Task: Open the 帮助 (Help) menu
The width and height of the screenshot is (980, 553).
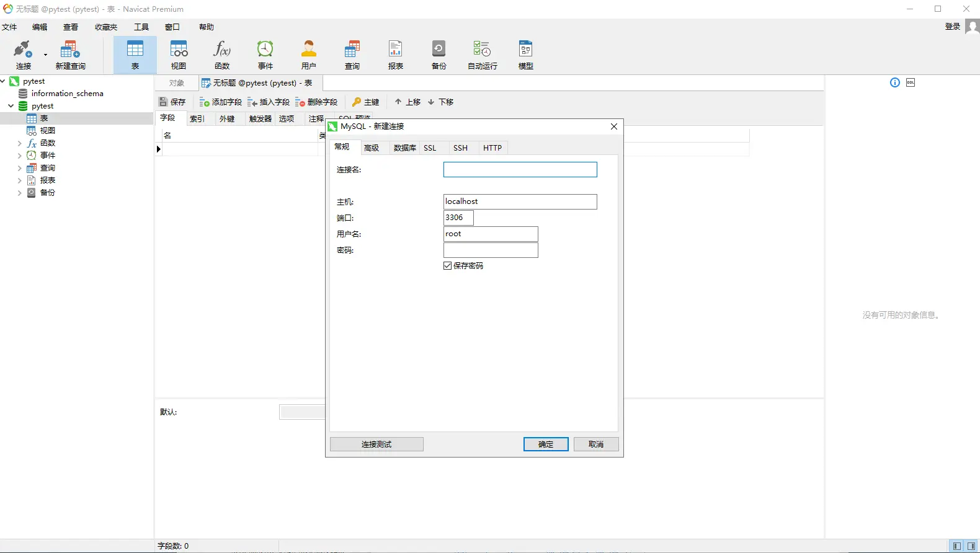Action: (207, 27)
